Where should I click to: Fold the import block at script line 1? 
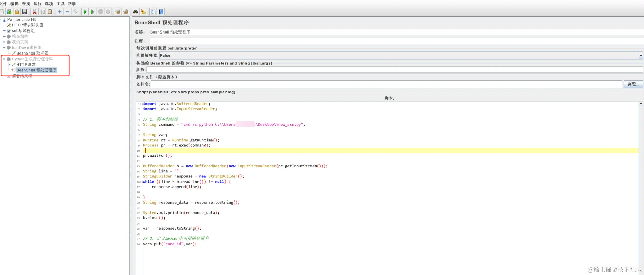[x=141, y=104]
